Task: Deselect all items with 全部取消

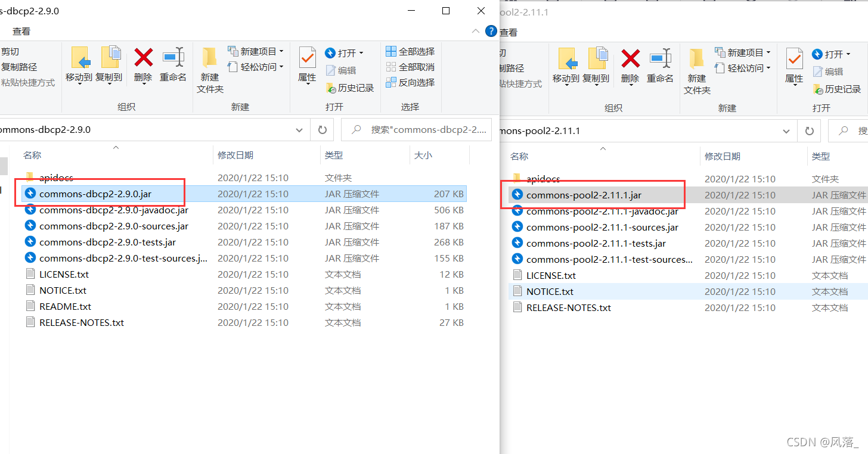Action: click(x=410, y=67)
